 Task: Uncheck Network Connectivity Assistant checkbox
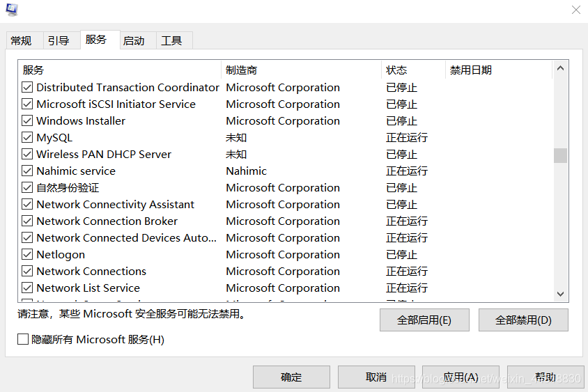click(27, 204)
